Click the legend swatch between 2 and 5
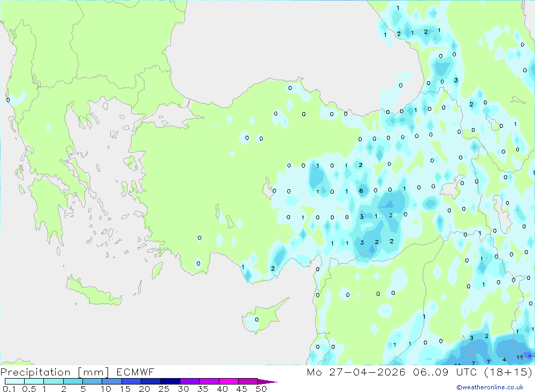Viewport: 535px width, 392px height. [73, 381]
